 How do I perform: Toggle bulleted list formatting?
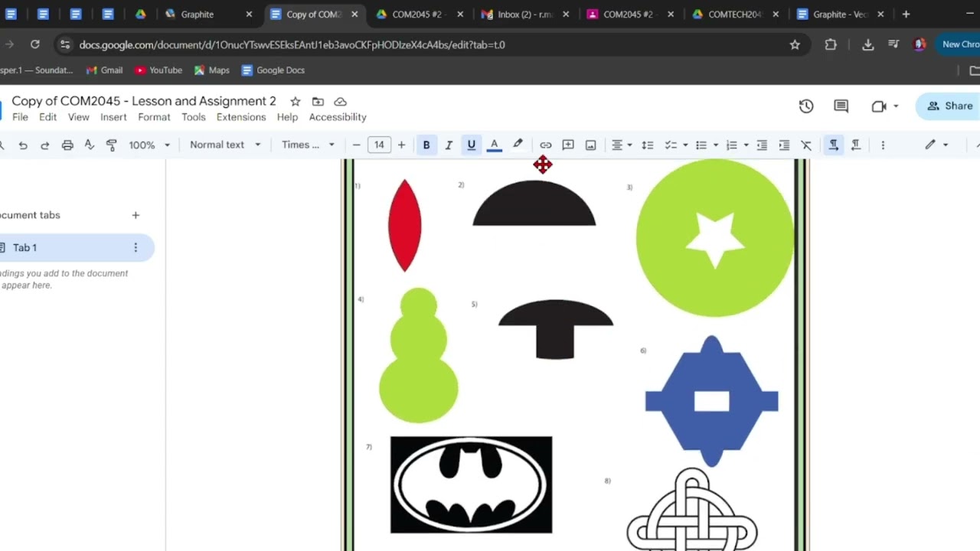point(701,145)
